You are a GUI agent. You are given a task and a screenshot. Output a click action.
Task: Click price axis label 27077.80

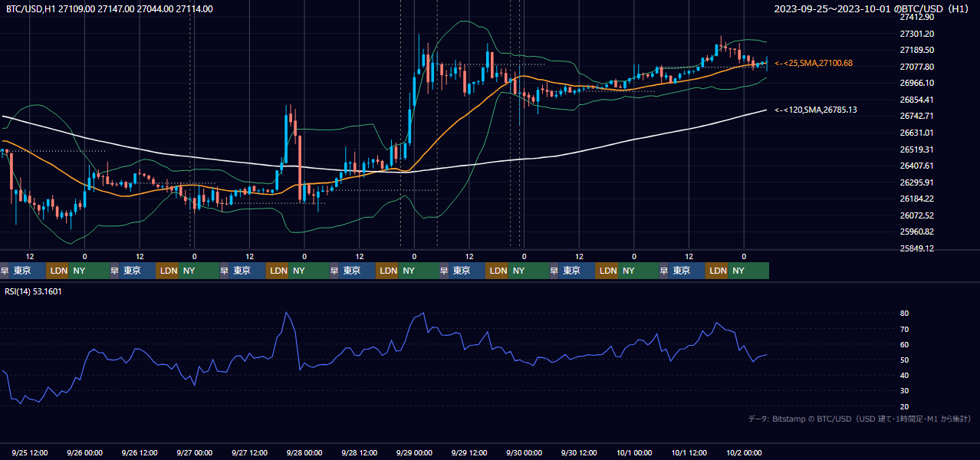pos(916,67)
